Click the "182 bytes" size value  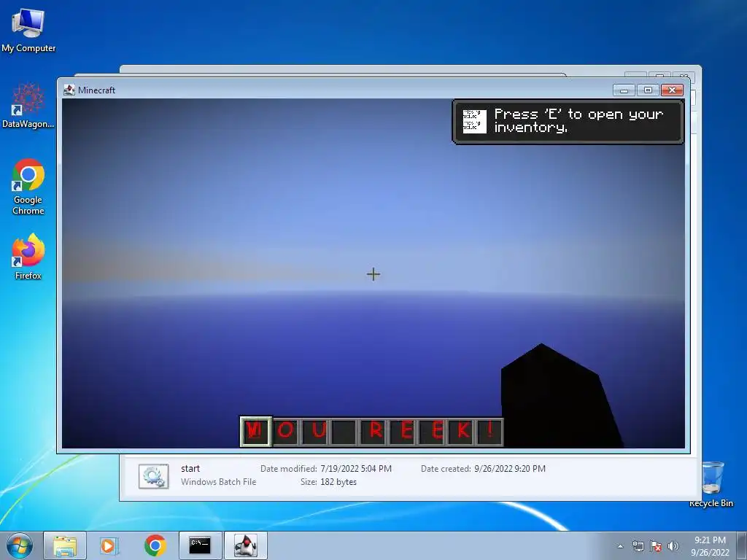[x=338, y=482]
